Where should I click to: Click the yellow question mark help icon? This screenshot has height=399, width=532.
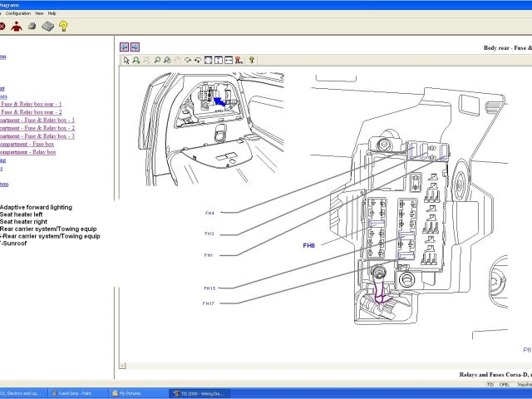click(x=63, y=27)
